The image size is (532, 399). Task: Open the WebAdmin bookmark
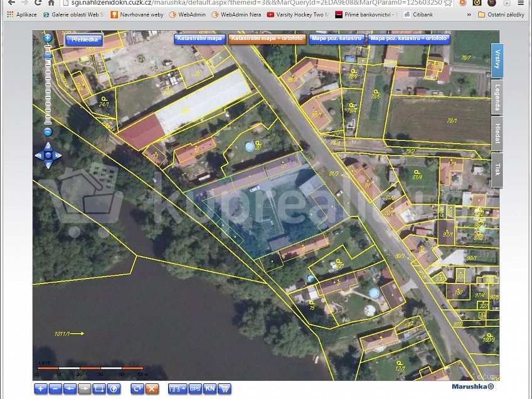point(188,14)
